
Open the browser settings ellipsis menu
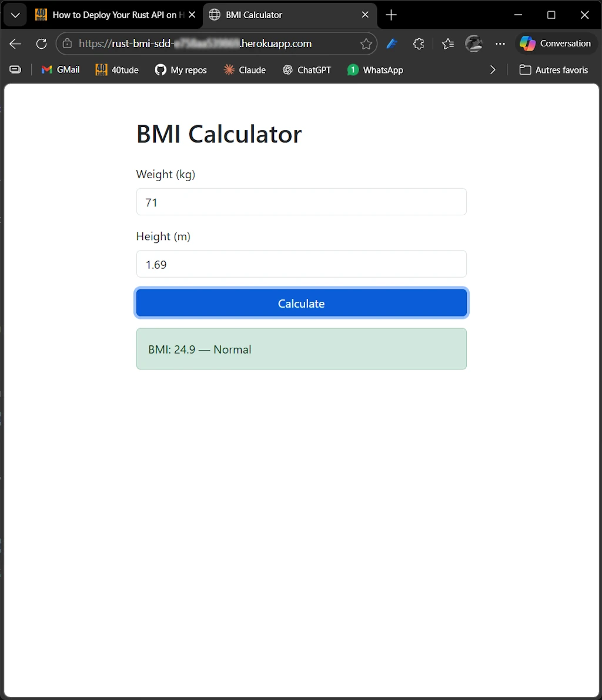(500, 44)
